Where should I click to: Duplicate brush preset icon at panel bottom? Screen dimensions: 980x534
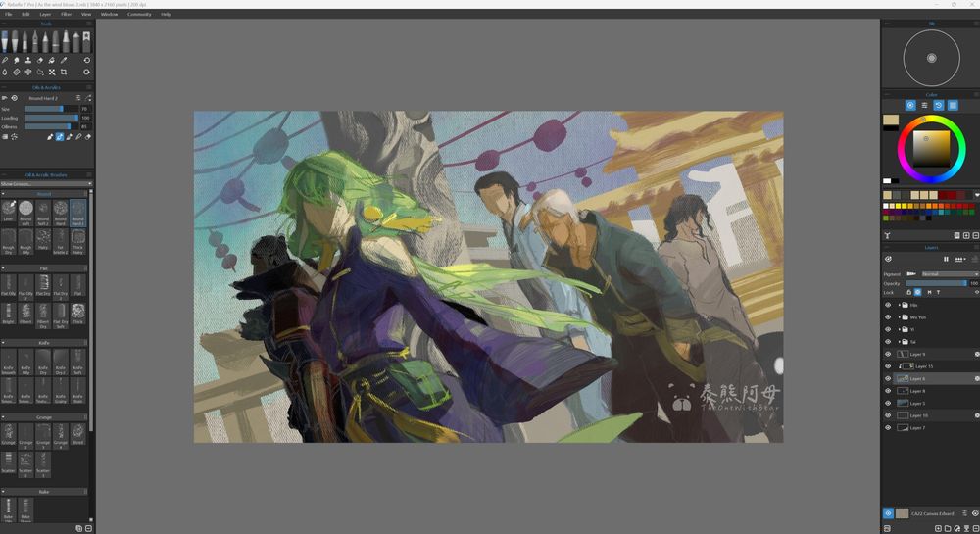click(78, 528)
